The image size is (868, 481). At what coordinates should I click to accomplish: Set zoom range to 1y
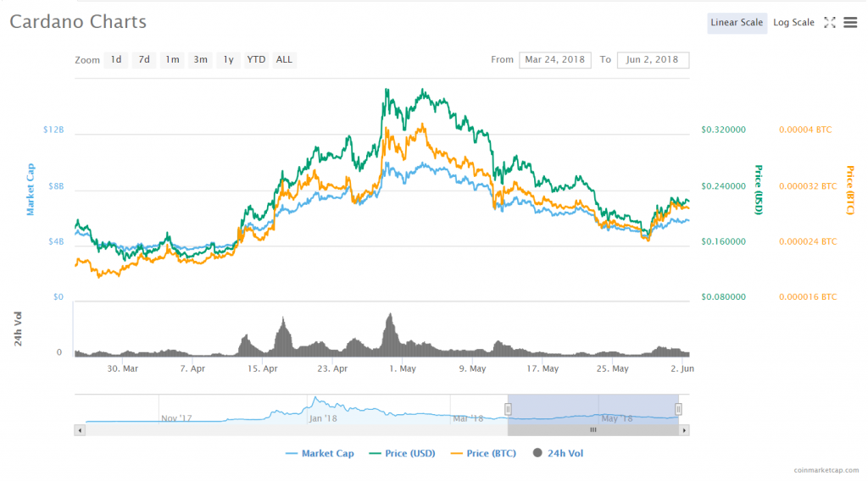click(x=228, y=60)
